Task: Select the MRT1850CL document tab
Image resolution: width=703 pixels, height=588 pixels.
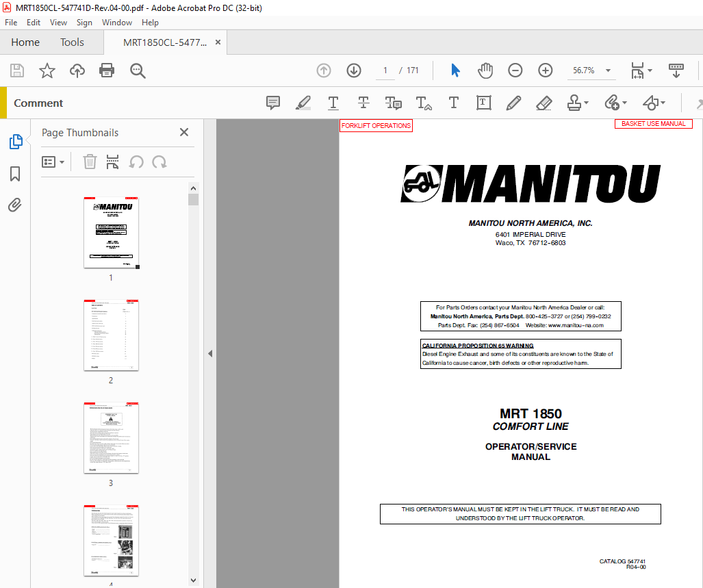Action: (165, 42)
